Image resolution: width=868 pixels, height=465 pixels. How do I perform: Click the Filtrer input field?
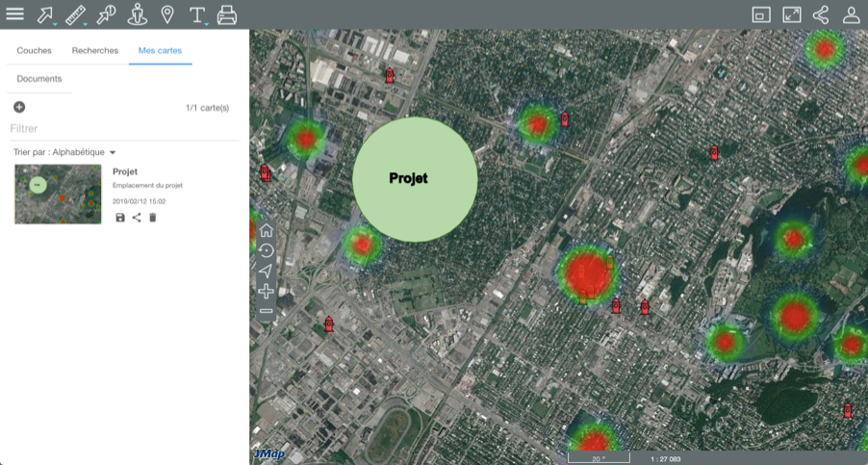pos(124,128)
